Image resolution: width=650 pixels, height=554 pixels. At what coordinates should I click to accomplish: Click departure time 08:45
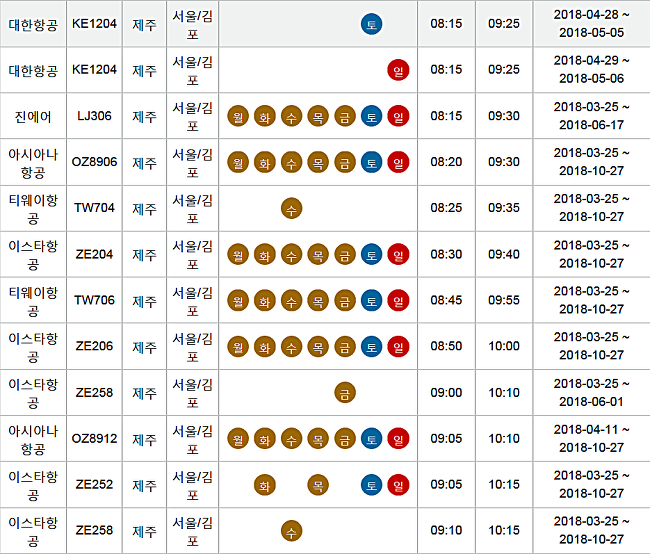click(446, 300)
